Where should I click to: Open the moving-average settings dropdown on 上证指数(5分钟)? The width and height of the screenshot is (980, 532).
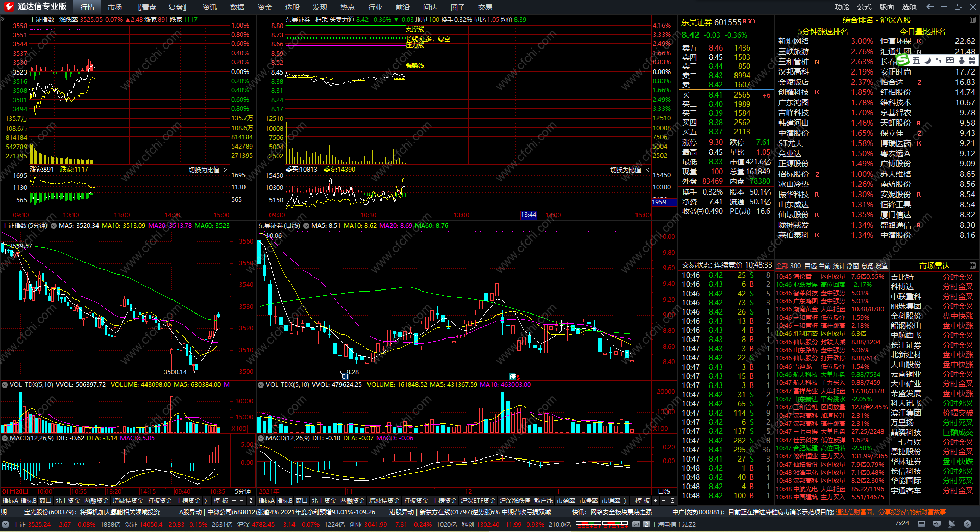coord(54,226)
